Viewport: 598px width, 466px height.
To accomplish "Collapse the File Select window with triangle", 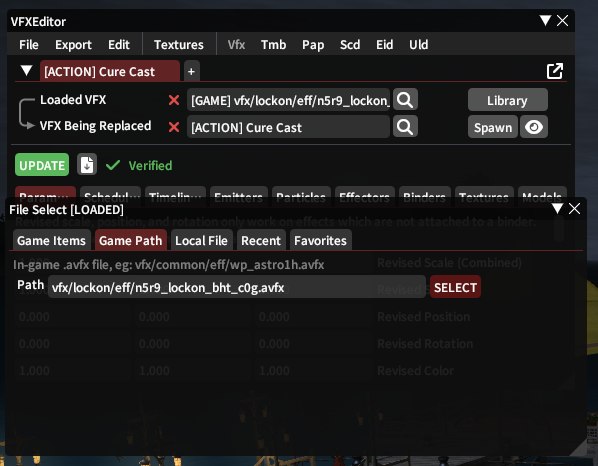I will pyautogui.click(x=557, y=208).
